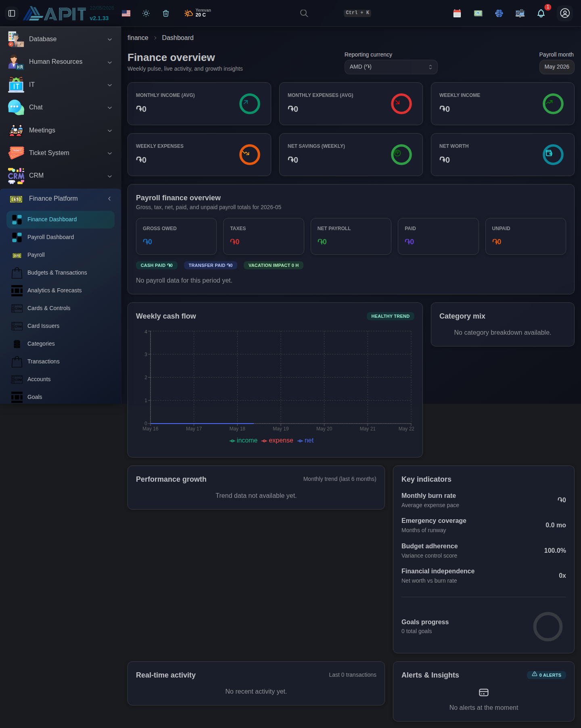
Task: Toggle income series in chart legend
Action: (x=243, y=441)
